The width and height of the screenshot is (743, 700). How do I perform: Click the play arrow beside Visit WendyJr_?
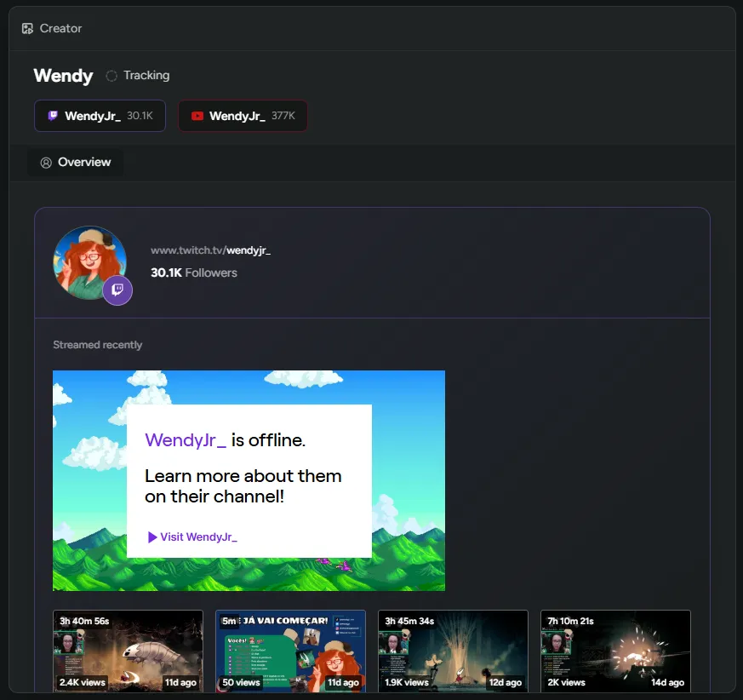pyautogui.click(x=152, y=537)
